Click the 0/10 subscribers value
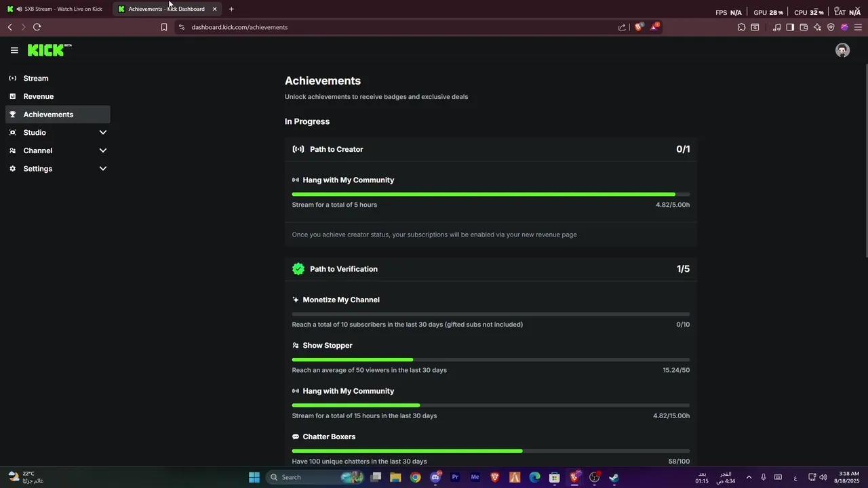The width and height of the screenshot is (868, 488). click(x=683, y=325)
